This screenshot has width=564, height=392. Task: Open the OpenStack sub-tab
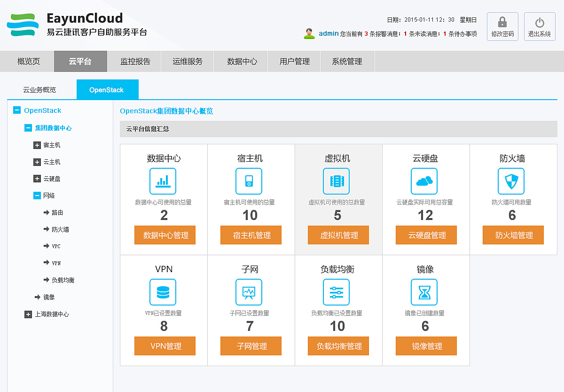(x=107, y=89)
